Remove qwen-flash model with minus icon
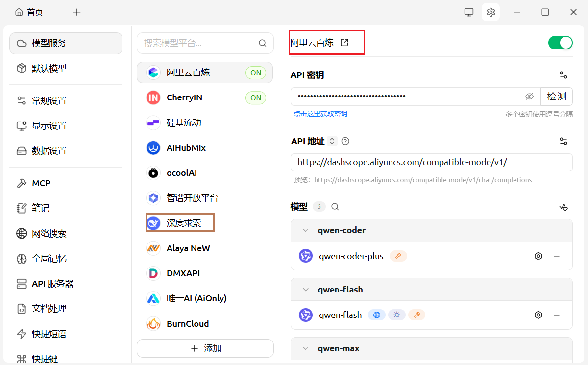 pos(557,315)
